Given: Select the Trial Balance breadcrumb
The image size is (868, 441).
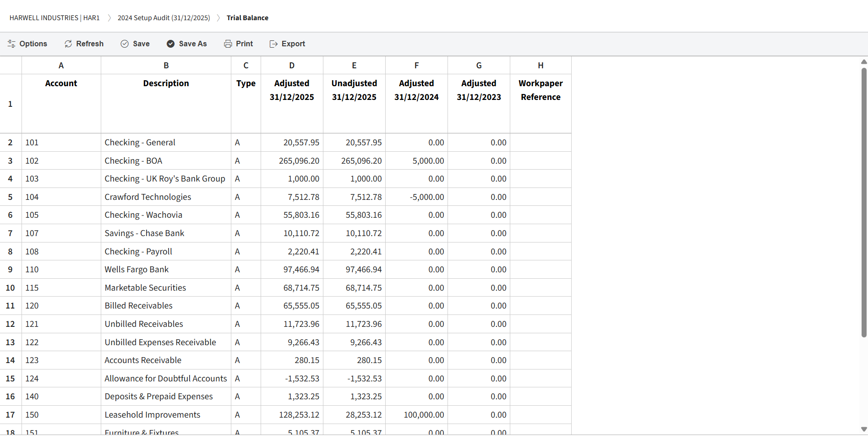Looking at the screenshot, I should click(247, 18).
